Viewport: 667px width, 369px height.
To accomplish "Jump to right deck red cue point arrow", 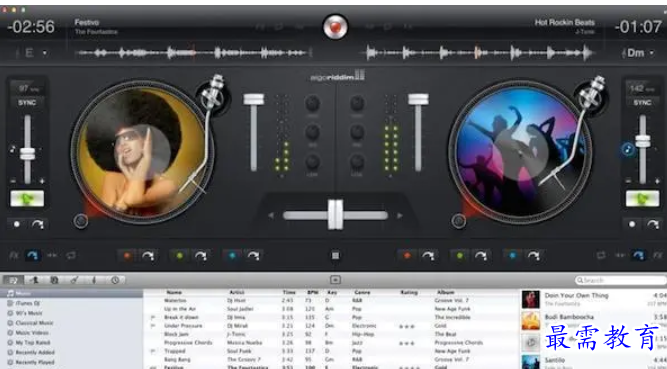I will click(x=428, y=256).
